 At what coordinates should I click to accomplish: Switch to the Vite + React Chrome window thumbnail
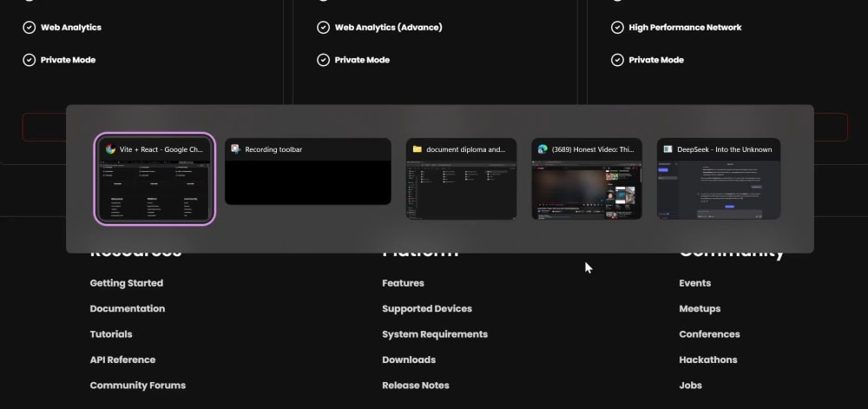coord(155,179)
